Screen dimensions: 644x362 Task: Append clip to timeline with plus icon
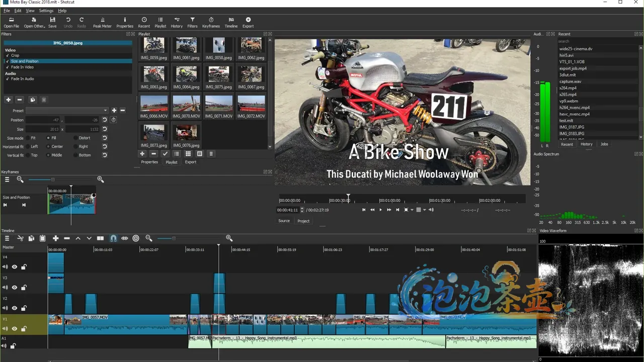[x=55, y=238]
